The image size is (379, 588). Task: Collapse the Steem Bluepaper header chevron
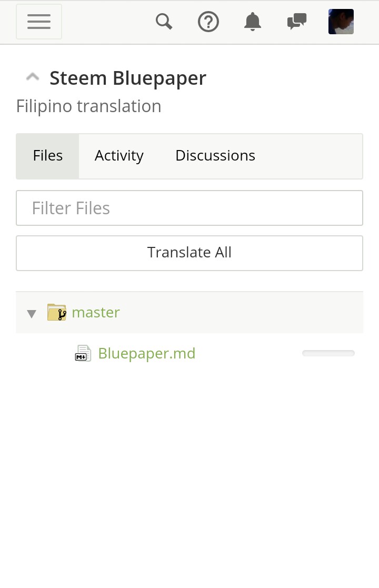[33, 77]
